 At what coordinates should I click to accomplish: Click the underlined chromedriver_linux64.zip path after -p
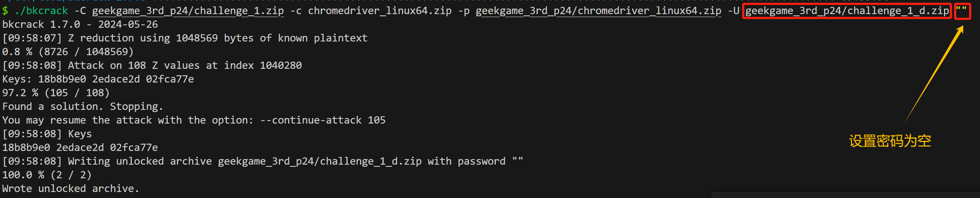coord(599,11)
